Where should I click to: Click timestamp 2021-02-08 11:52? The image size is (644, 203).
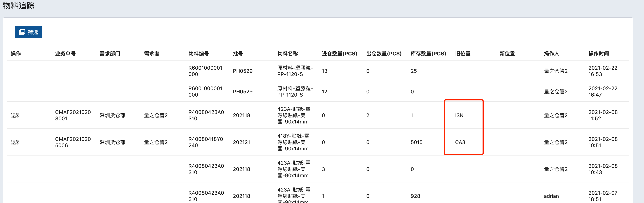(x=603, y=115)
